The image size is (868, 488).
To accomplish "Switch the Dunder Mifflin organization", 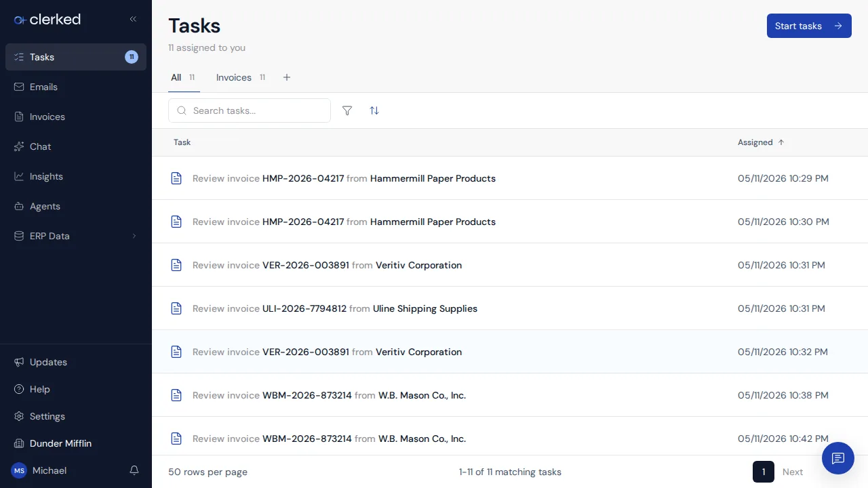I will [x=76, y=443].
